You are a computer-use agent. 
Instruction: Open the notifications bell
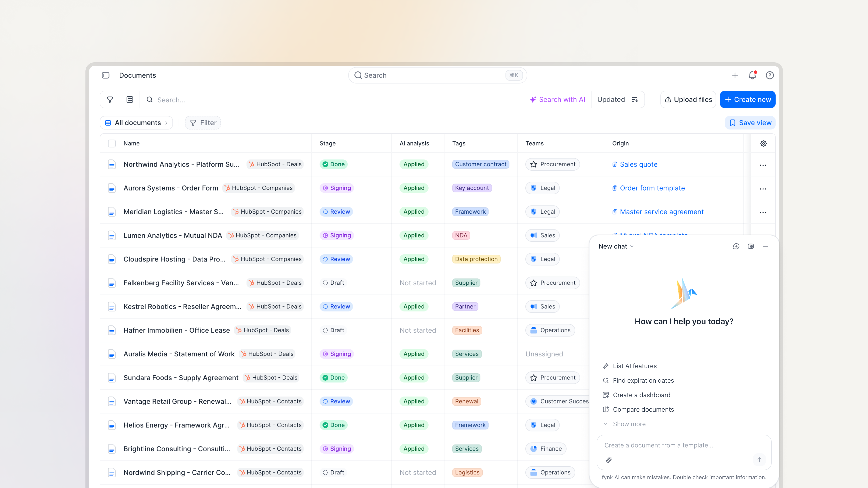(752, 75)
